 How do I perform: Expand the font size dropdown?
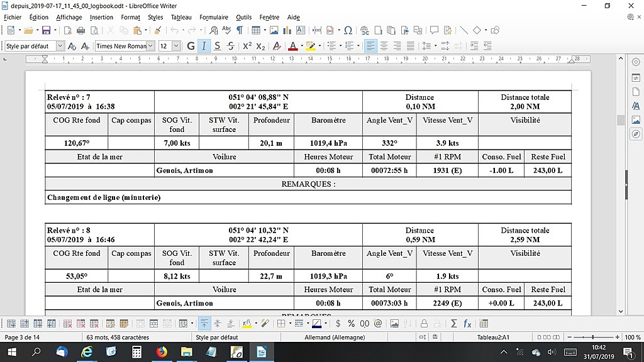[176, 46]
